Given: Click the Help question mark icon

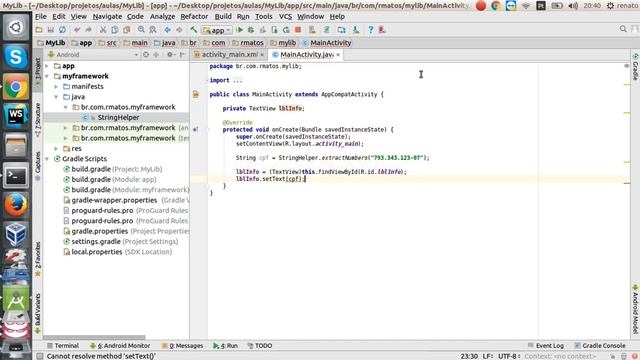Looking at the screenshot, I should pos(371,30).
